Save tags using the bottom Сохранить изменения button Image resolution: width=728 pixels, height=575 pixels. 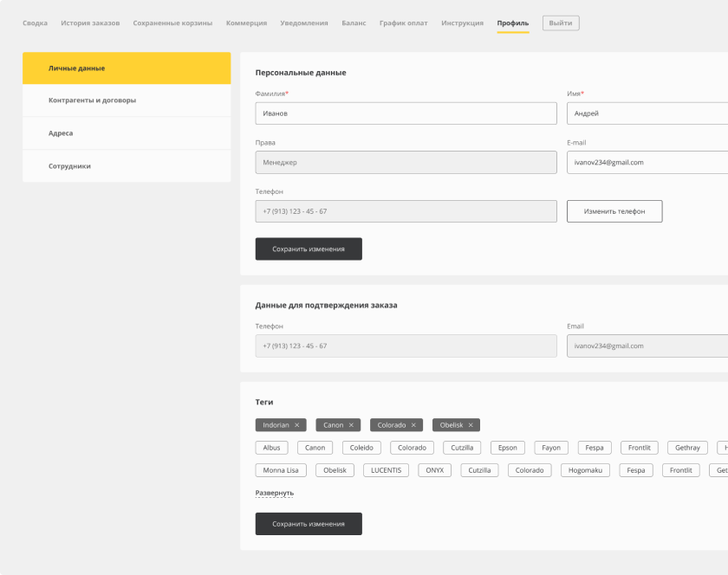[x=309, y=524]
